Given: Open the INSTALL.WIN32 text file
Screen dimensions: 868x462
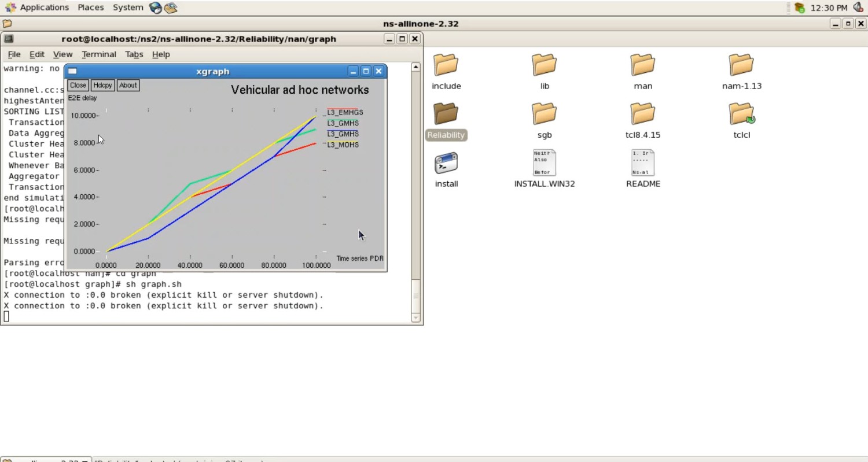Looking at the screenshot, I should pyautogui.click(x=544, y=164).
